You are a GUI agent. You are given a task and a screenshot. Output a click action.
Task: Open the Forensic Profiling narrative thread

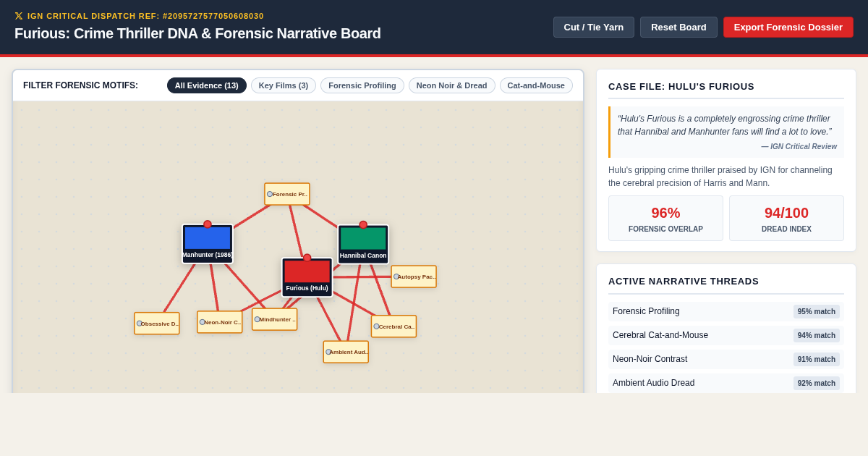(726, 311)
